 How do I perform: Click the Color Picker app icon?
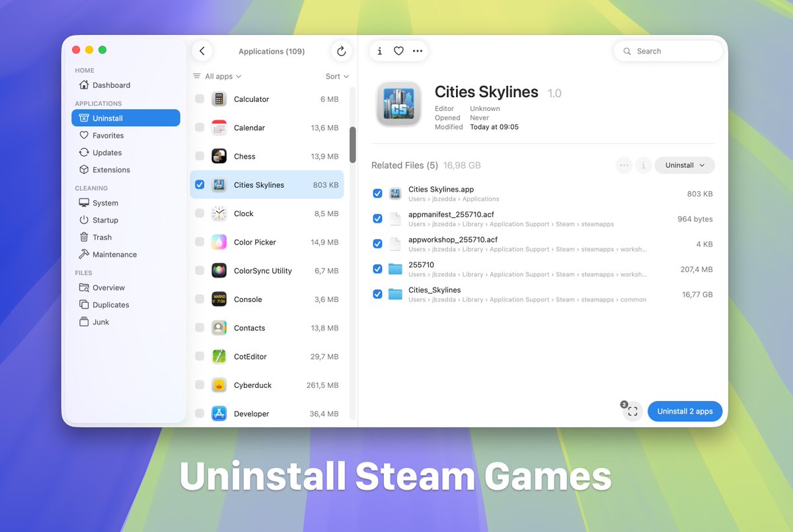point(219,242)
